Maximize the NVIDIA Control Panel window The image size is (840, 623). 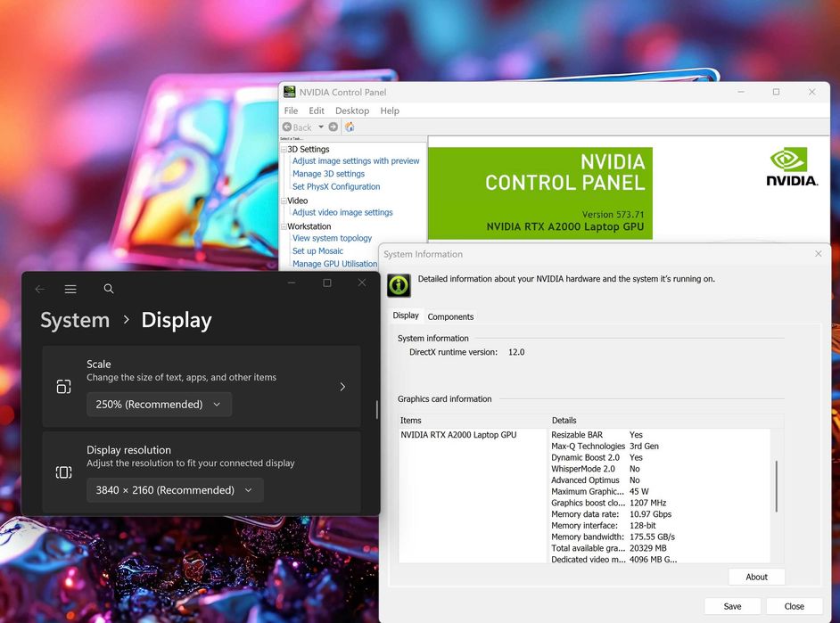click(x=776, y=92)
